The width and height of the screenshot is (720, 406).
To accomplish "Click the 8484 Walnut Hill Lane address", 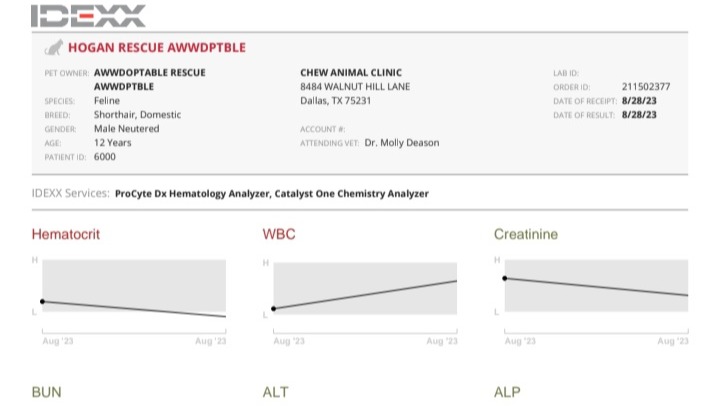I will [355, 87].
